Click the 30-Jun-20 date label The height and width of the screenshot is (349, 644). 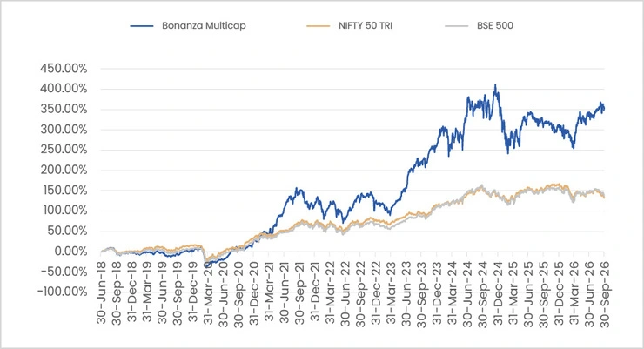[224, 292]
